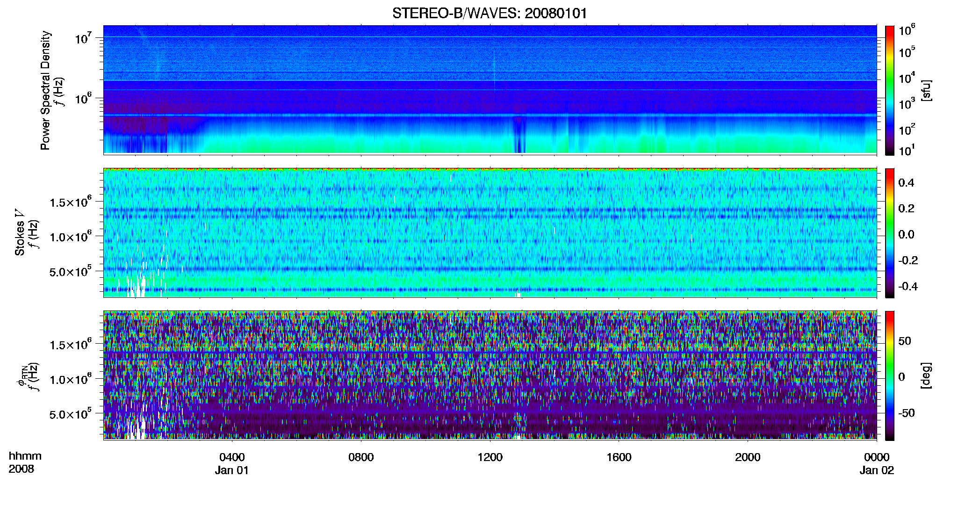Click the "1600" time label
980x505 pixels.
tap(619, 457)
